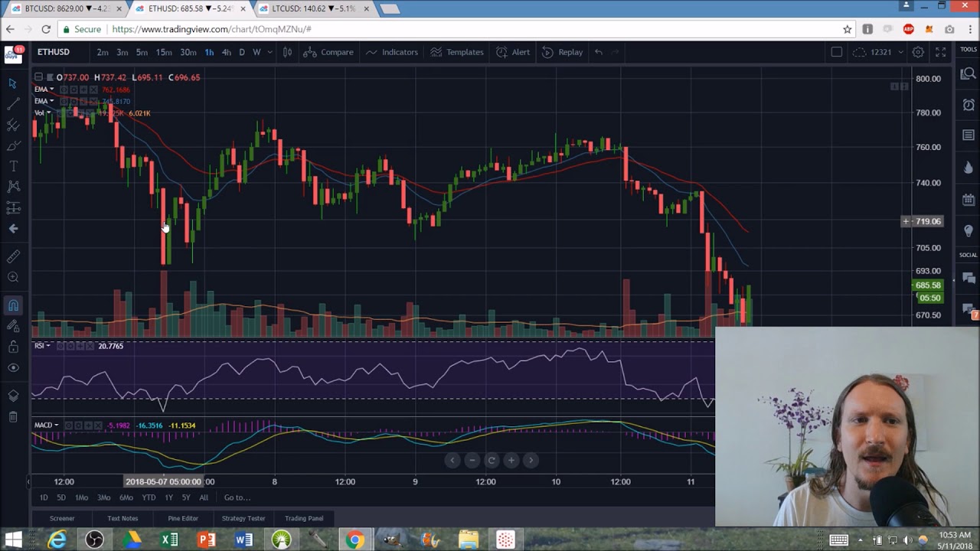Image resolution: width=980 pixels, height=551 pixels.
Task: Toggle lock all drawing tools
Action: [x=13, y=347]
